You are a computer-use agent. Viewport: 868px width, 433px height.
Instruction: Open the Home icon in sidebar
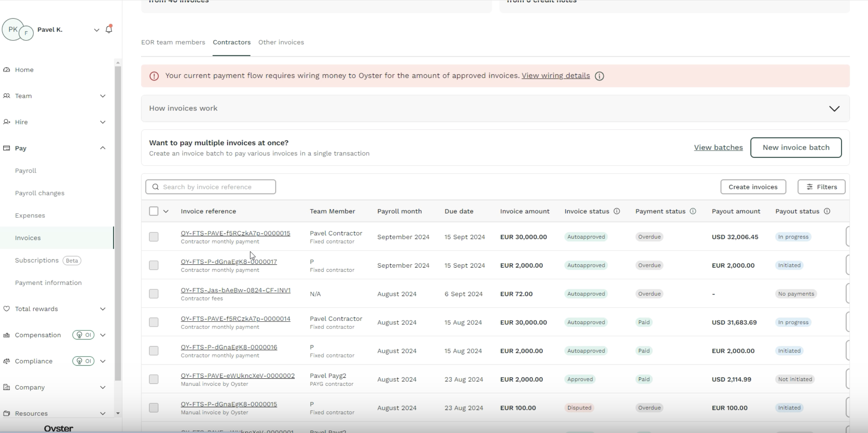[7, 70]
